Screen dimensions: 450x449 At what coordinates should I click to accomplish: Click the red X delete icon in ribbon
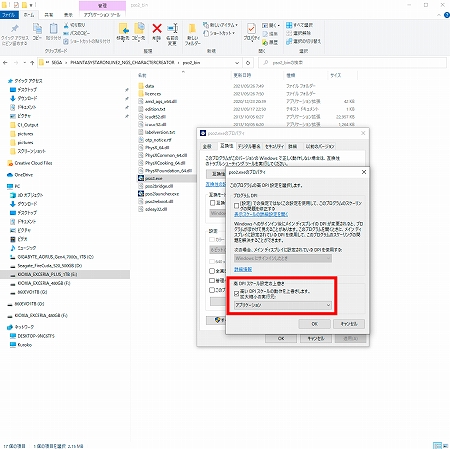(157, 28)
